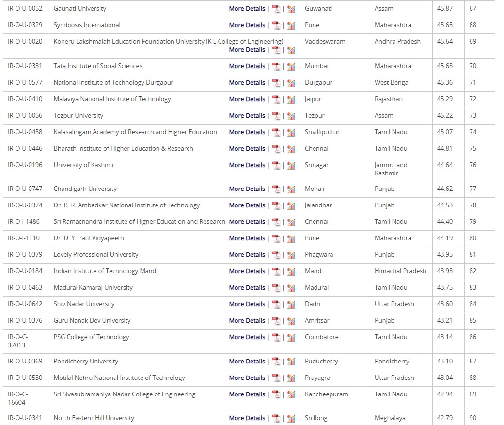This screenshot has width=504, height=425.
Task: Open PDF icon for Guru Nanak Dev University
Action: point(276,321)
